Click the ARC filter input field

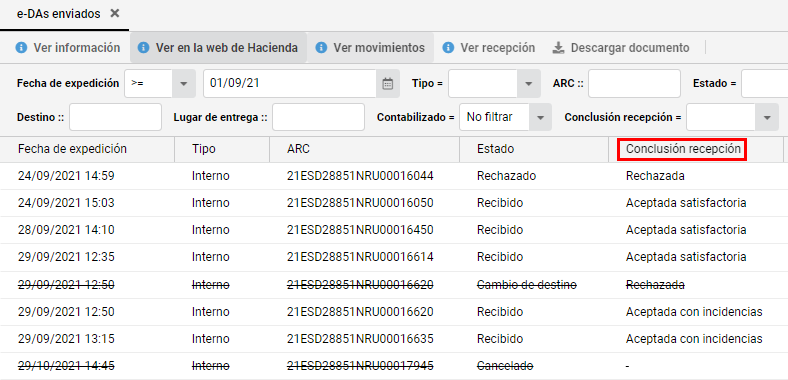[x=634, y=83]
